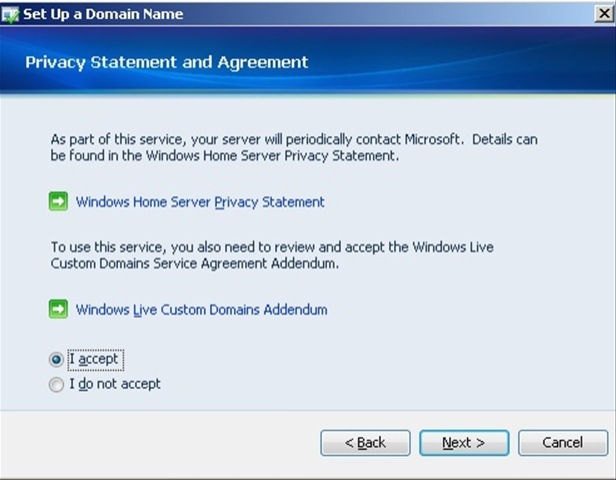Close the Set Up a Domain Name dialog
Image resolution: width=616 pixels, height=480 pixels.
tap(604, 14)
